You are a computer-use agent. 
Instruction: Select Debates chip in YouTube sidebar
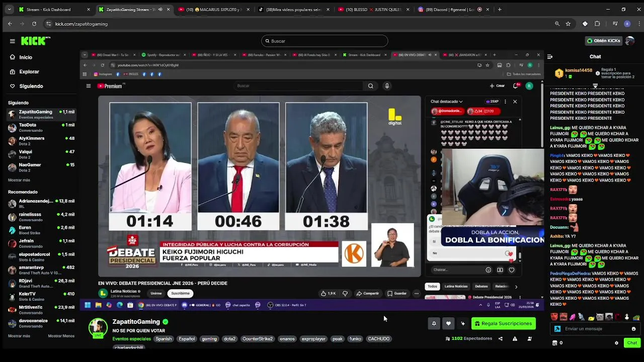coord(481,287)
